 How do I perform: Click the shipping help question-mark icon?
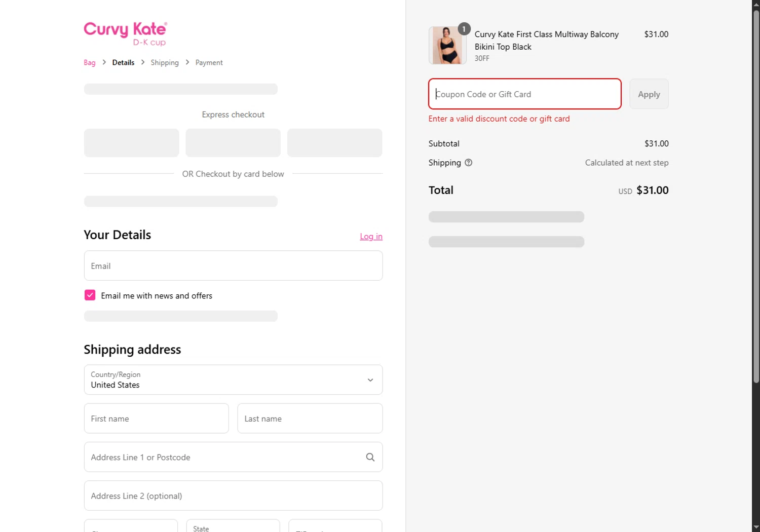tap(469, 163)
